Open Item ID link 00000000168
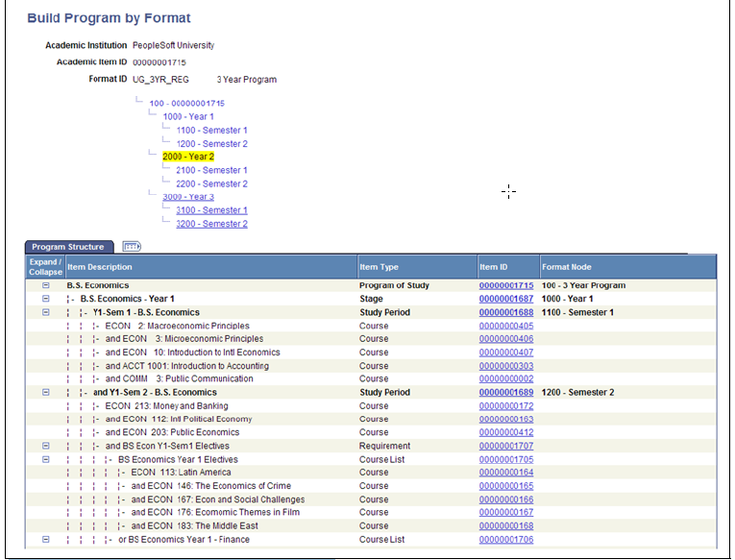This screenshot has height=560, width=735. pos(506,525)
